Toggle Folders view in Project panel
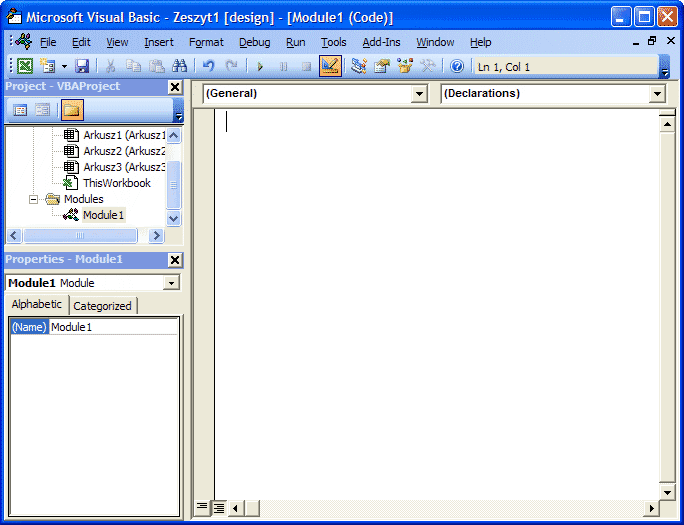684x525 pixels. (72, 110)
